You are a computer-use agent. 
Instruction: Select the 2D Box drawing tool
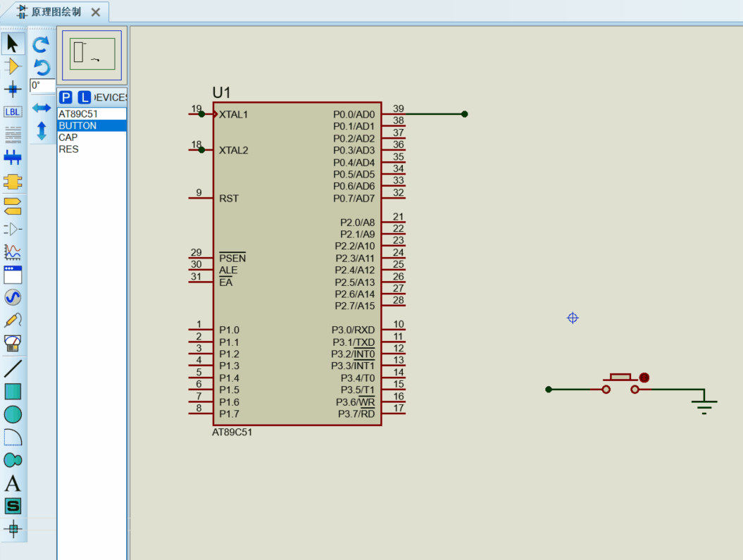pyautogui.click(x=13, y=392)
